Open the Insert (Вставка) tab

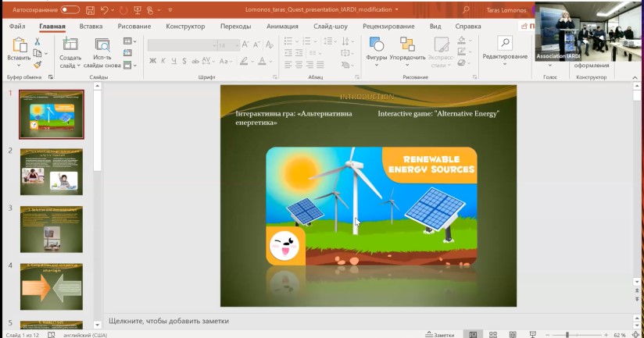click(x=91, y=27)
